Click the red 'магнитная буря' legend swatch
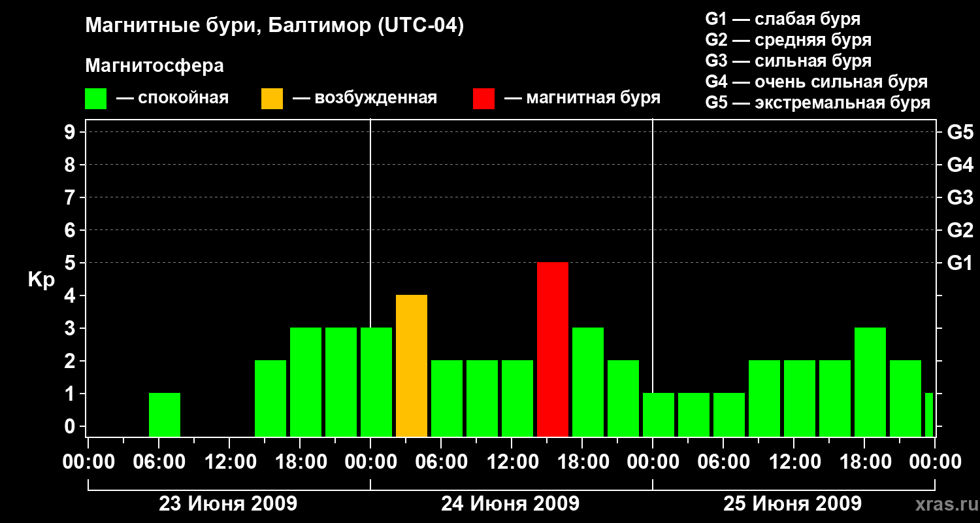This screenshot has width=980, height=523. point(483,99)
